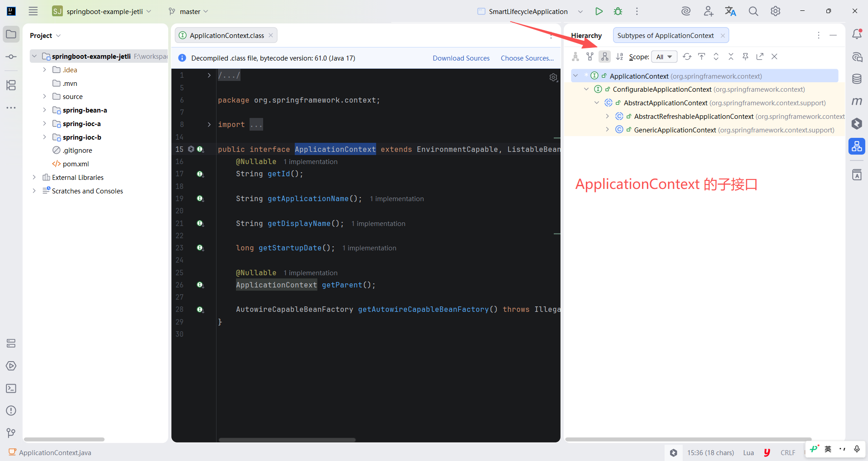Screen dimensions: 868x461
Task: Expand the collapsed import block
Action: point(209,124)
